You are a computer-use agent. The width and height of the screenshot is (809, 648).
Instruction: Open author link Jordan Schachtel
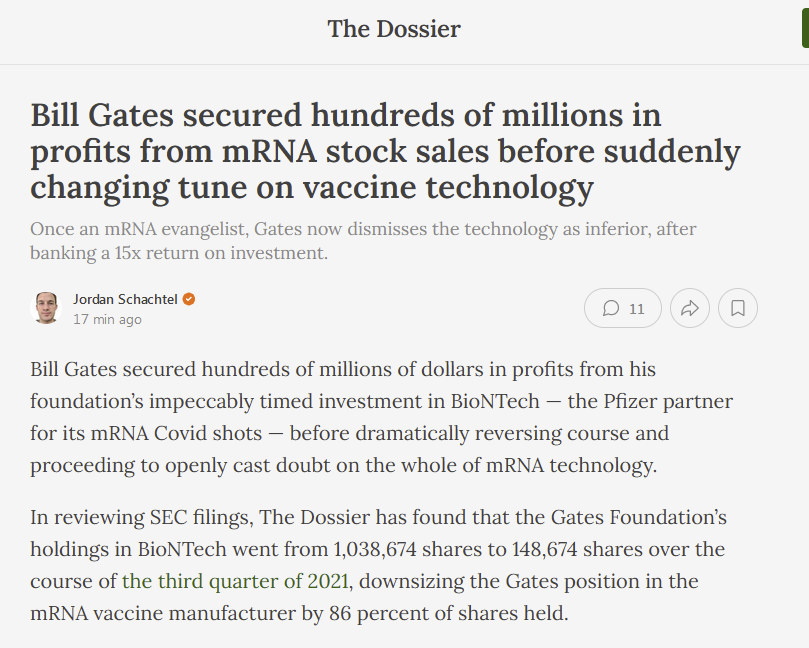pyautogui.click(x=125, y=299)
